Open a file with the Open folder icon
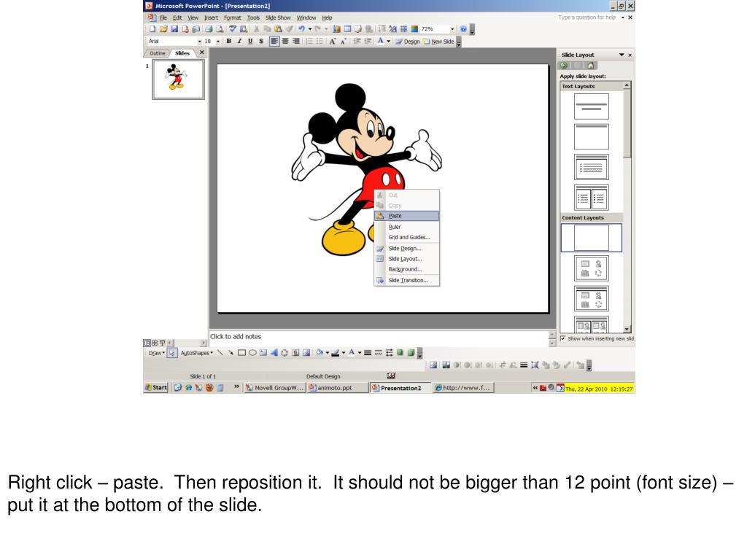 tap(163, 29)
